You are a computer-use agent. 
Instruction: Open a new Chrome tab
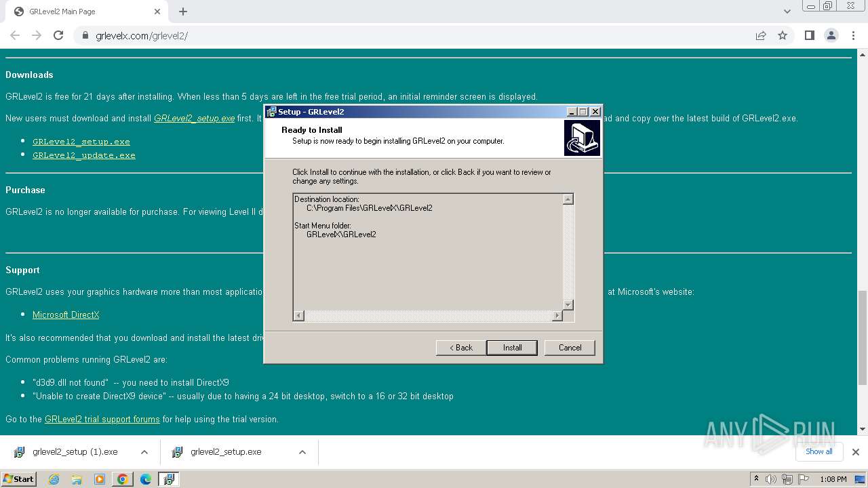pyautogui.click(x=183, y=12)
